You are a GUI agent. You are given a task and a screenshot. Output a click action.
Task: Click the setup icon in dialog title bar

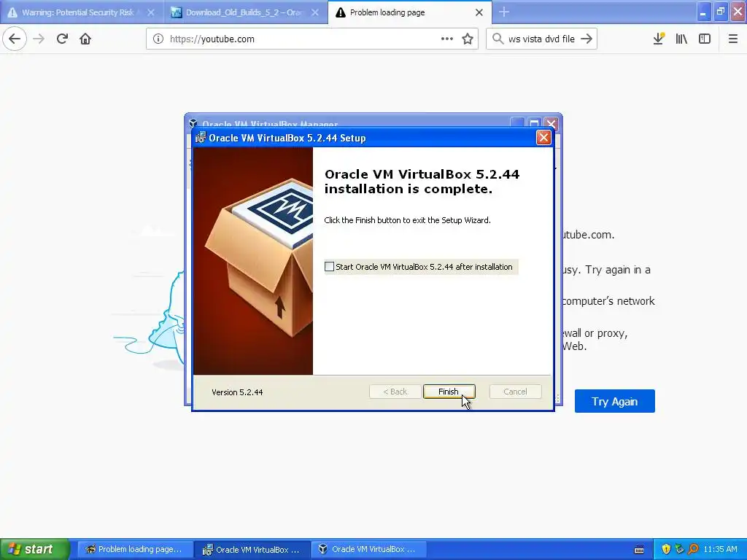[x=200, y=138]
